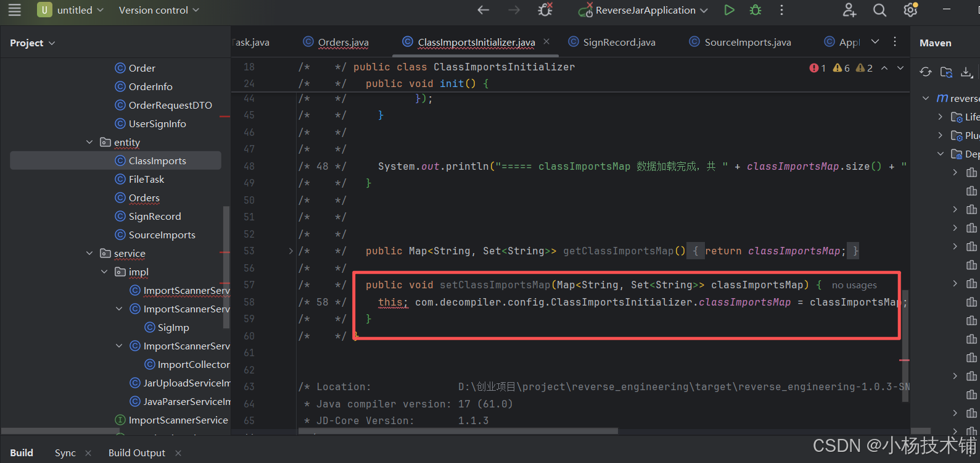Open ReverseJarApplication run configuration dropdown
980x463 pixels.
tap(643, 10)
